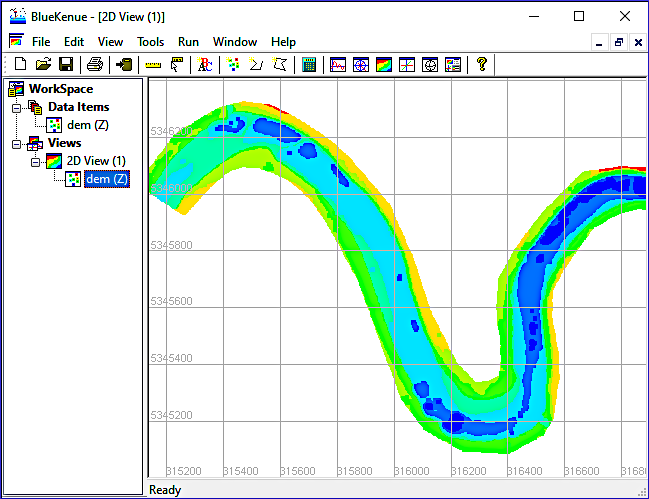Click the Views node icon

click(x=35, y=143)
